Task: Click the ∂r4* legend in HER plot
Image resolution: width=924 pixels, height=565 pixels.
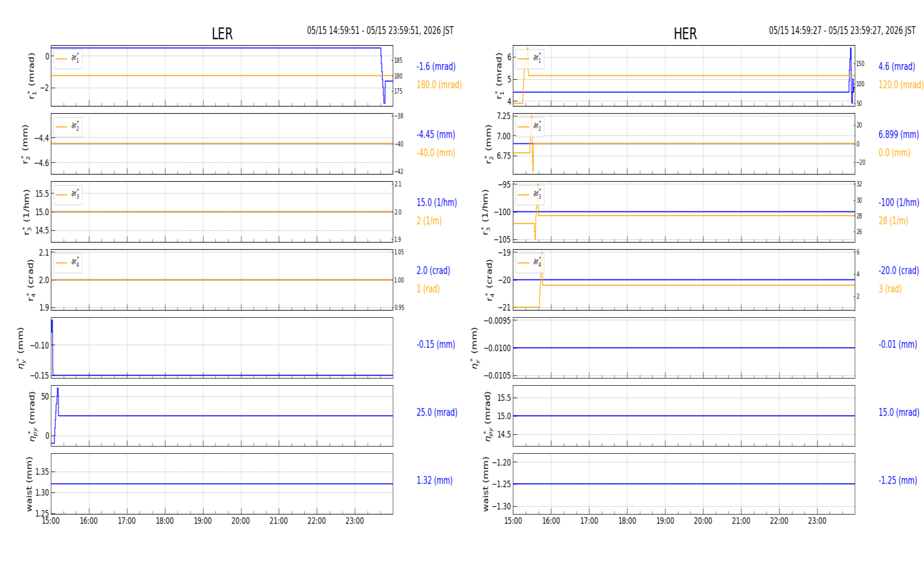Action: pos(530,263)
